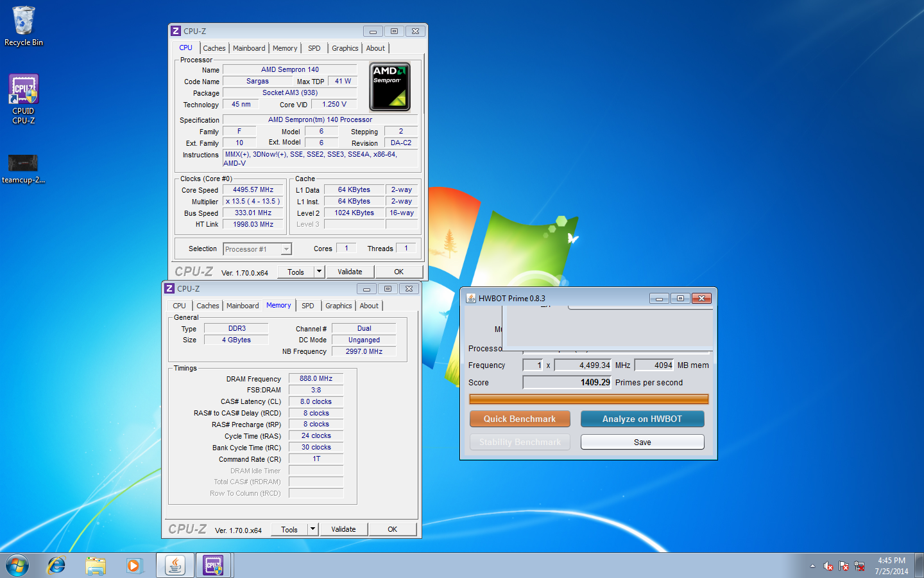Click the lower CPU-Z window title icon
The image size is (924, 578).
[x=169, y=288]
